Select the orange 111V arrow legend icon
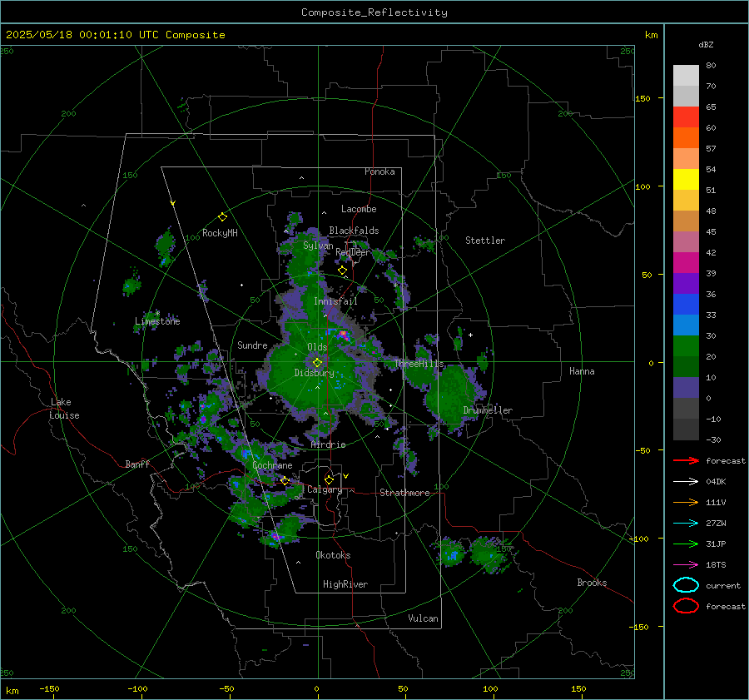 point(686,502)
